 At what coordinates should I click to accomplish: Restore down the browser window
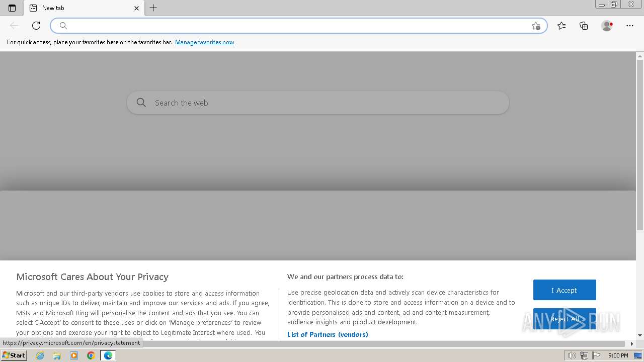pos(614,5)
